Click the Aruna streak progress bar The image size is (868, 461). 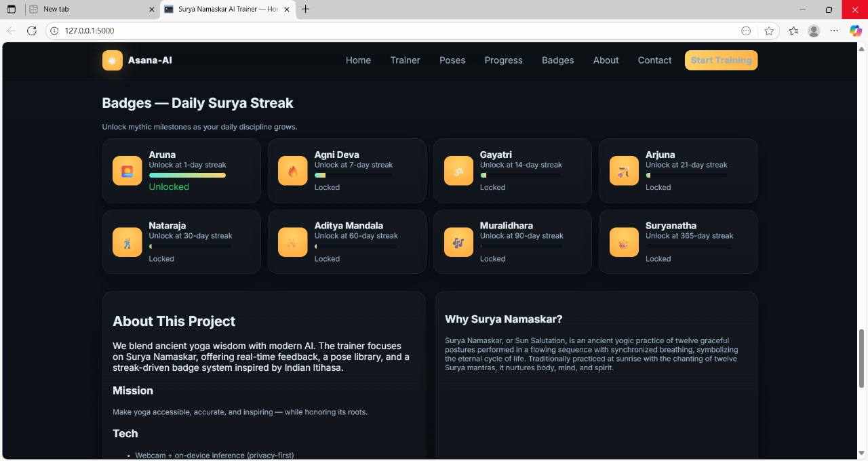[187, 175]
